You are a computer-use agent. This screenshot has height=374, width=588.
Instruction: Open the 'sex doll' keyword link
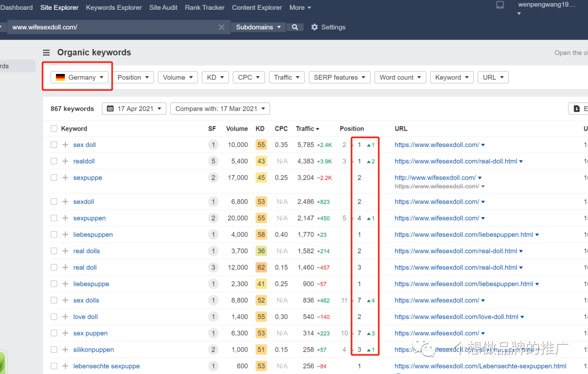(x=84, y=145)
